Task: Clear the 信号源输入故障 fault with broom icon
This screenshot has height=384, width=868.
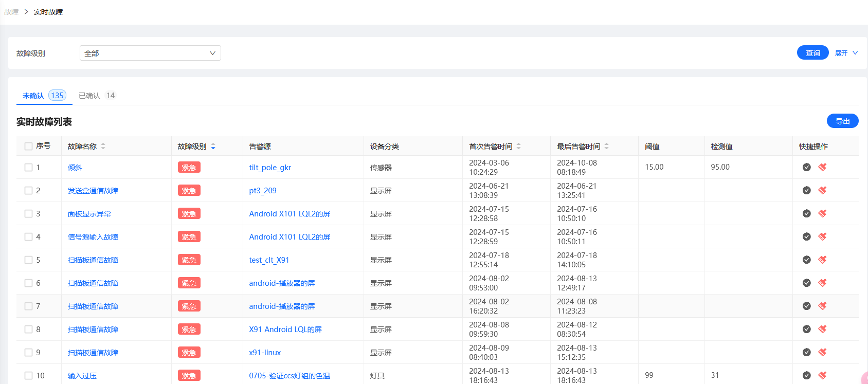Action: [x=822, y=236]
